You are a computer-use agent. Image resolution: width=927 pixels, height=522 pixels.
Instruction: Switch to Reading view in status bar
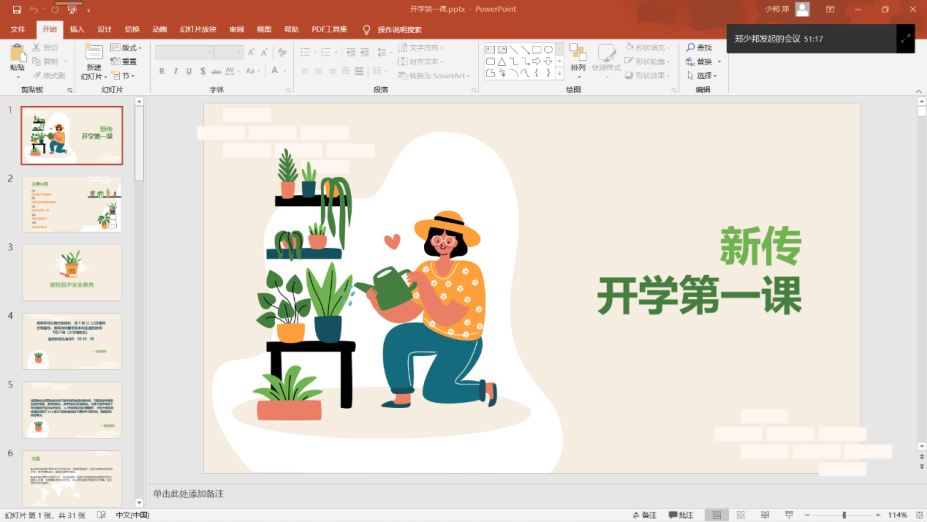[x=766, y=515]
